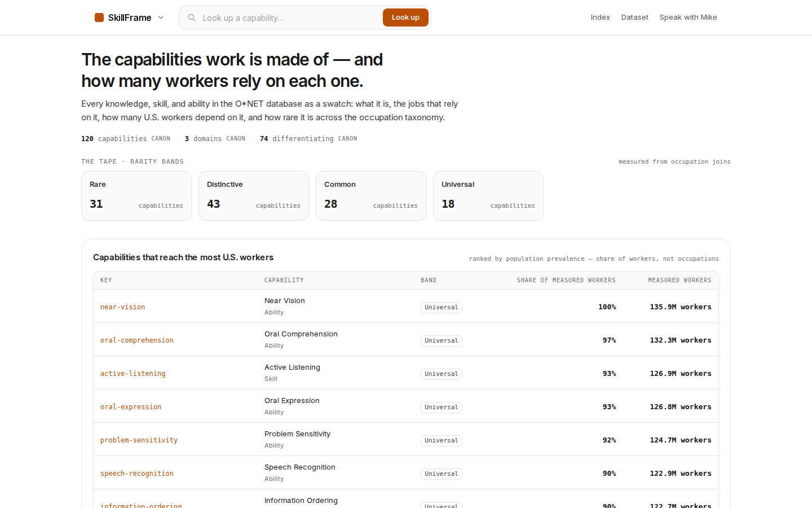
Task: Click the MEASURED WORKERS column header
Action: point(679,280)
